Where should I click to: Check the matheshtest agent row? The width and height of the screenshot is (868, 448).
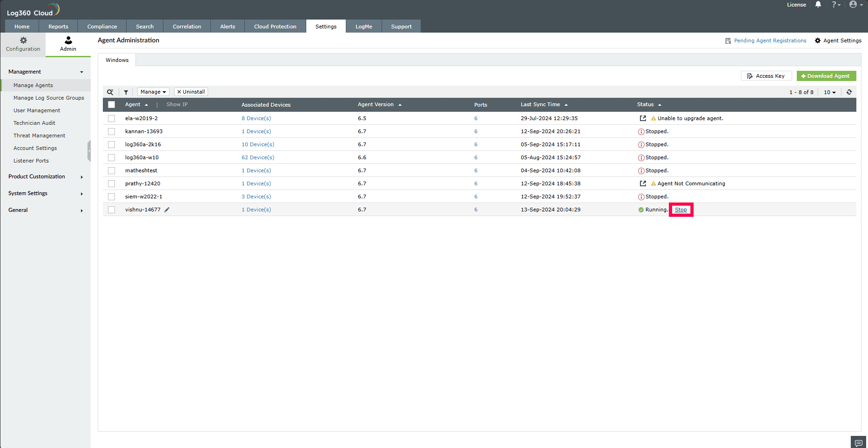click(x=111, y=171)
